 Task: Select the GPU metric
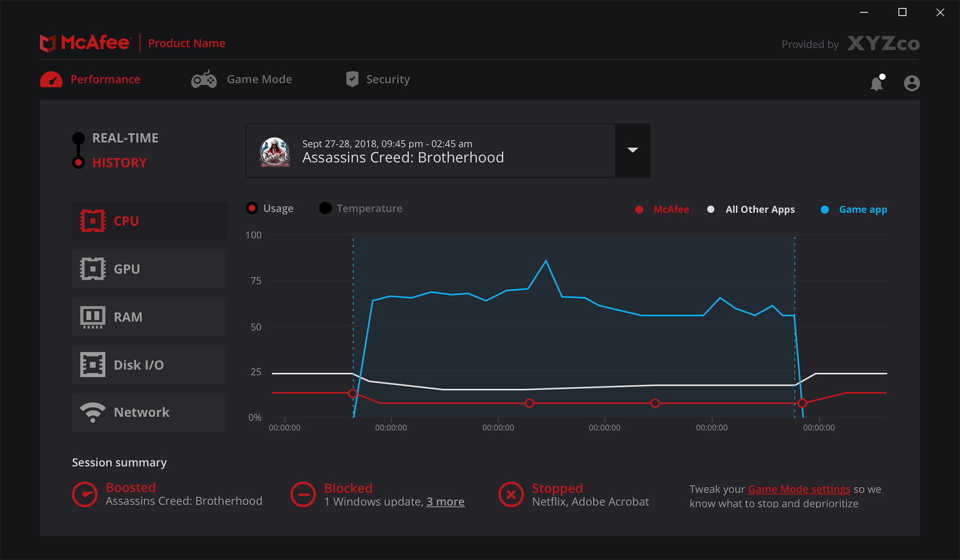149,268
